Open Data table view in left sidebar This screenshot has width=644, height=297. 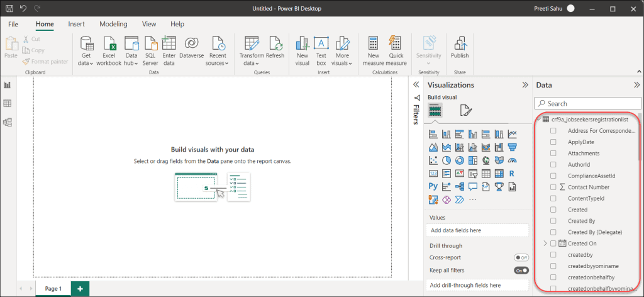(7, 104)
